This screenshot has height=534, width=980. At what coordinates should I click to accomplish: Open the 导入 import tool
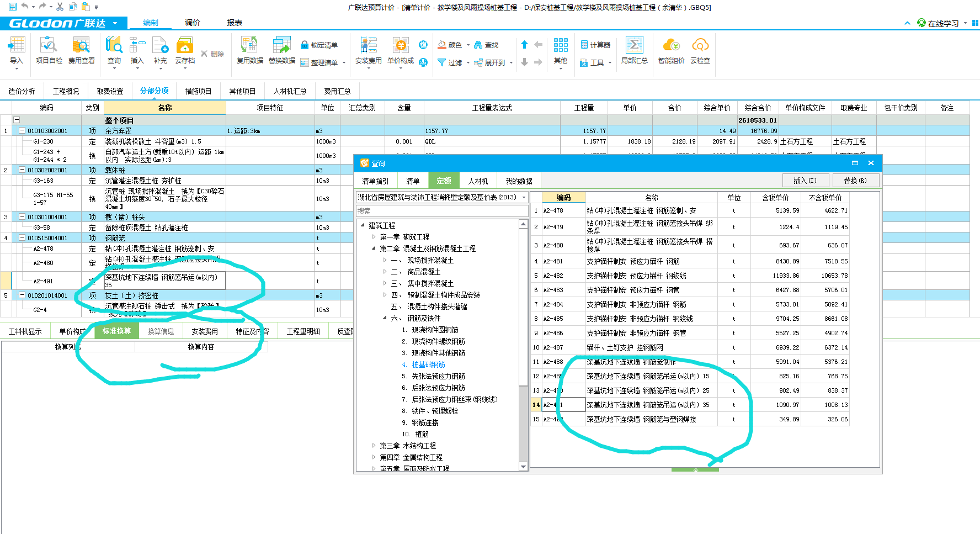[17, 51]
